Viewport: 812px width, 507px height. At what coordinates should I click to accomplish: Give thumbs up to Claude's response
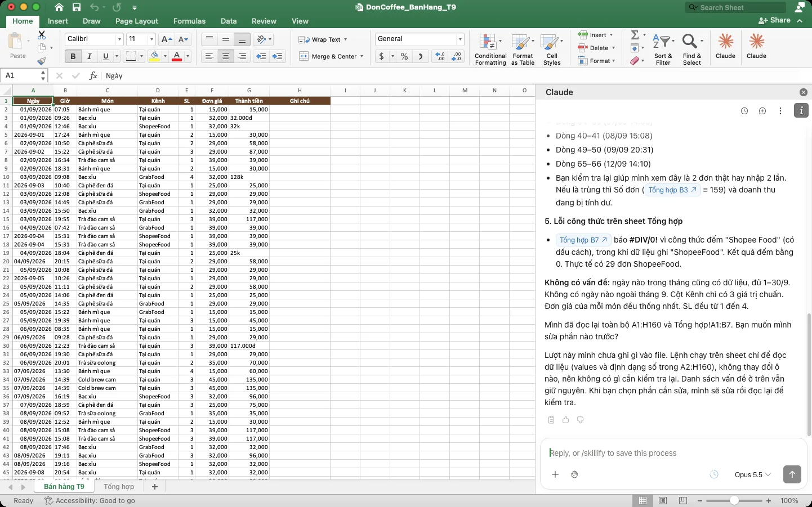tap(566, 420)
